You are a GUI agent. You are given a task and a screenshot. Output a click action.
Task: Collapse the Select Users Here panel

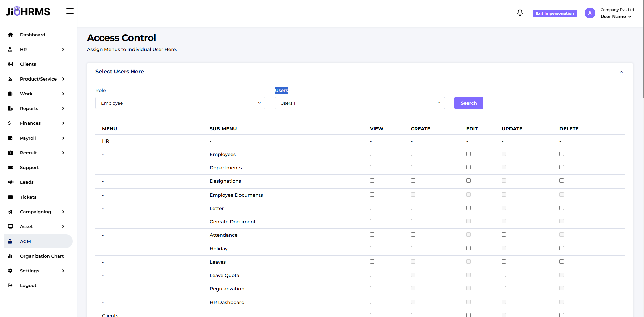621,72
